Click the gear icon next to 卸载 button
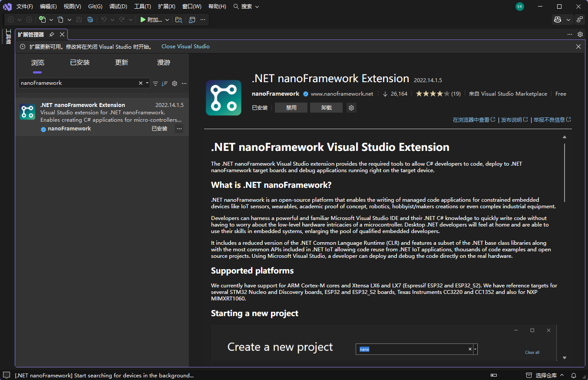Viewport: 588px width, 380px height. pyautogui.click(x=352, y=108)
